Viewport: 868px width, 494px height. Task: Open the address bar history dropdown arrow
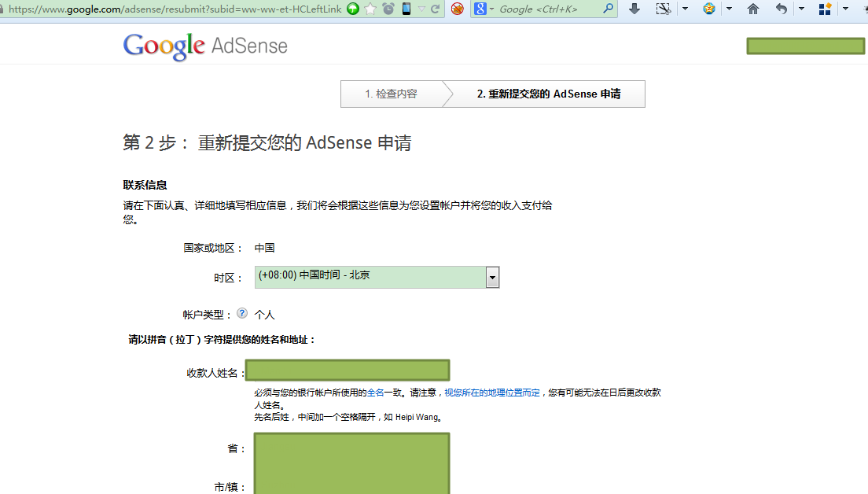422,9
